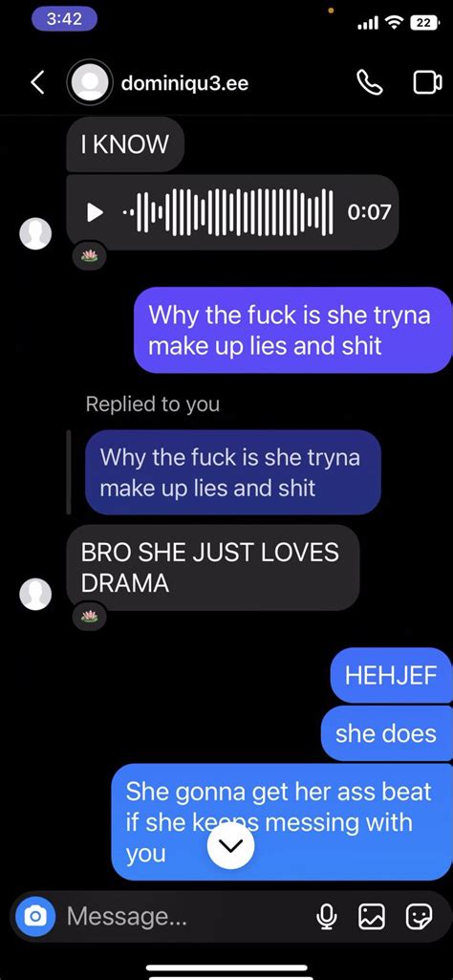Go back using the back arrow
Viewport: 453px width, 980px height.
click(38, 82)
